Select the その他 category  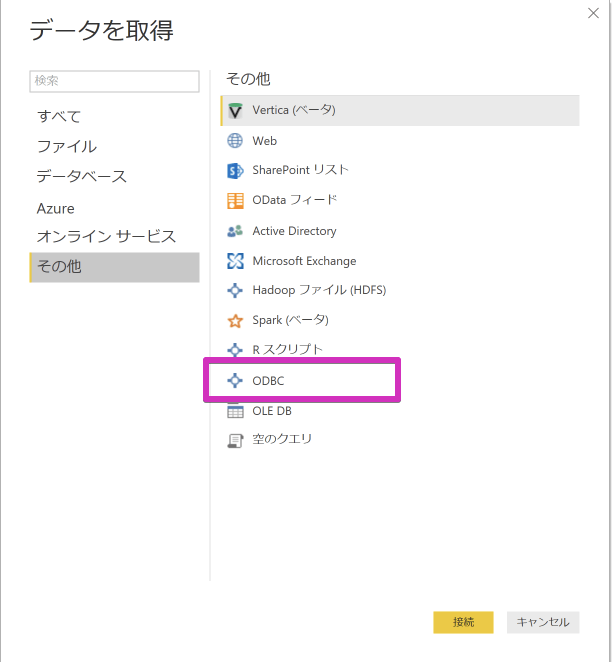[x=114, y=267]
